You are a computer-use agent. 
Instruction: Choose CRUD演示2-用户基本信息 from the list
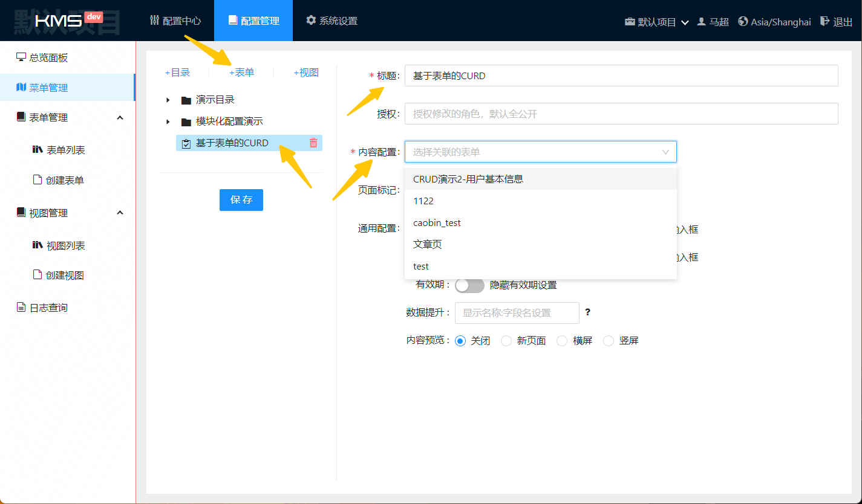pos(468,179)
